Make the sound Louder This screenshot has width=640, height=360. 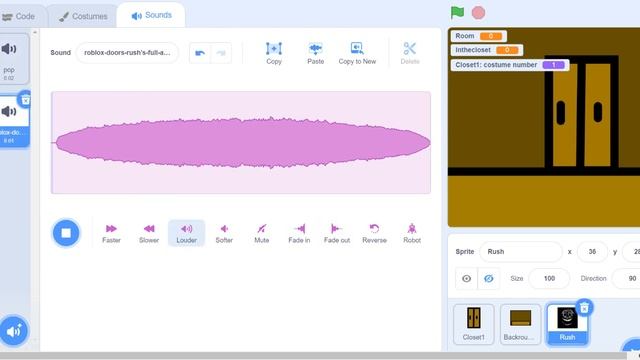tap(187, 233)
